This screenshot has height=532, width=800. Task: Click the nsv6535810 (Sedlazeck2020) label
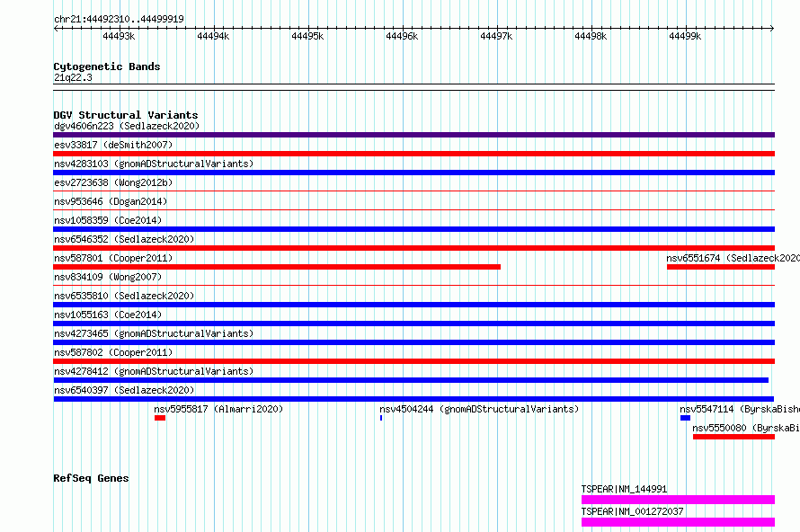(x=124, y=296)
